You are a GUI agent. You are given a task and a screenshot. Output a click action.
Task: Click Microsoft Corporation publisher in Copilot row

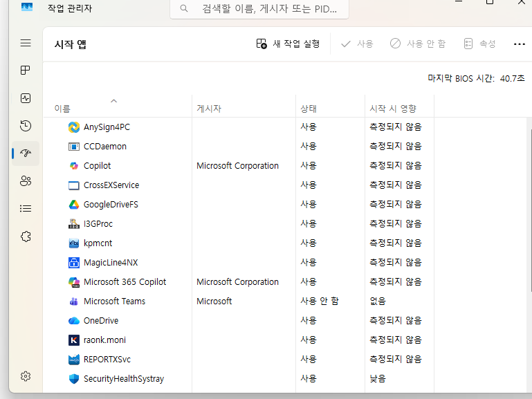point(237,166)
